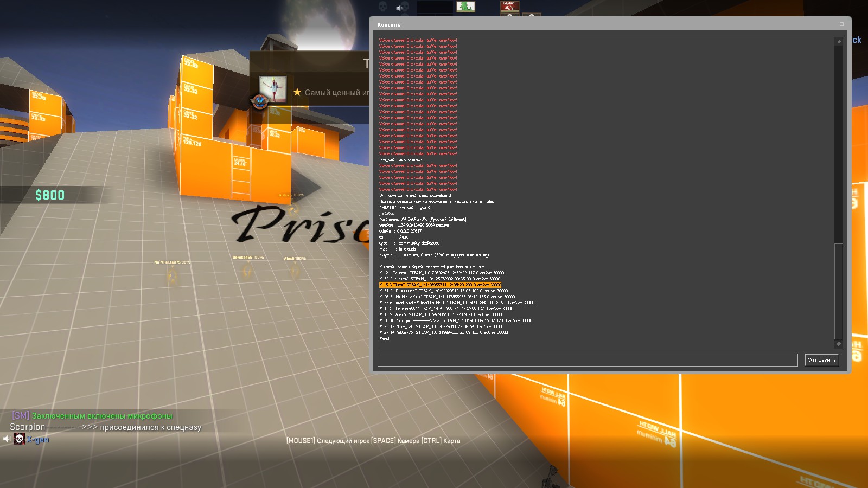Screen dimensions: 868x488
Task: Click the console scrollbar up arrow
Action: pyautogui.click(x=839, y=42)
